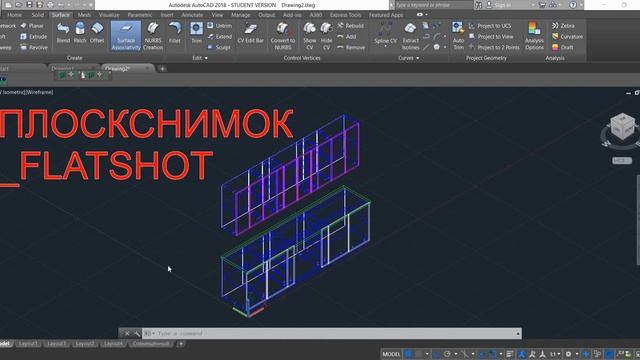Click the Save icon in quick access
The width and height of the screenshot is (640, 360).
tap(29, 5)
